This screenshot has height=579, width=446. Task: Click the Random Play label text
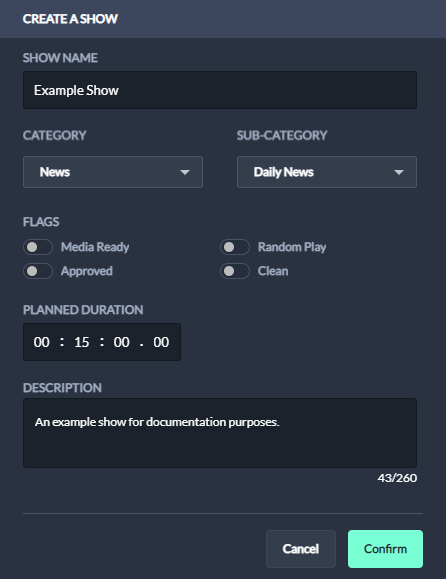coord(292,247)
